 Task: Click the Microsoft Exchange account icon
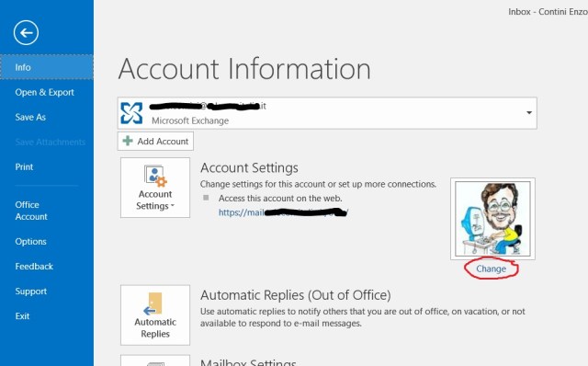coord(131,113)
